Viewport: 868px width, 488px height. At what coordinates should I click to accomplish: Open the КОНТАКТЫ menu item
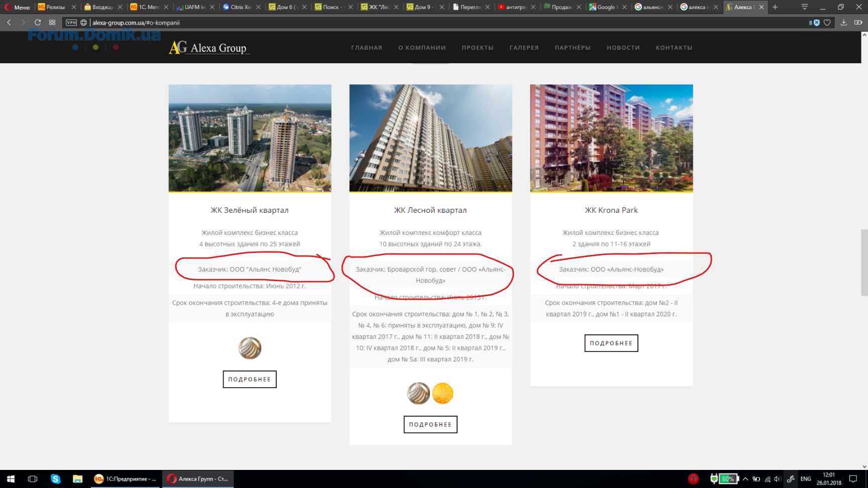click(x=674, y=48)
